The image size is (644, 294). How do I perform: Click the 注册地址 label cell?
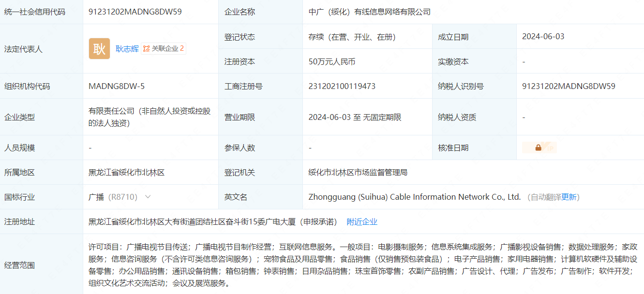coord(42,222)
